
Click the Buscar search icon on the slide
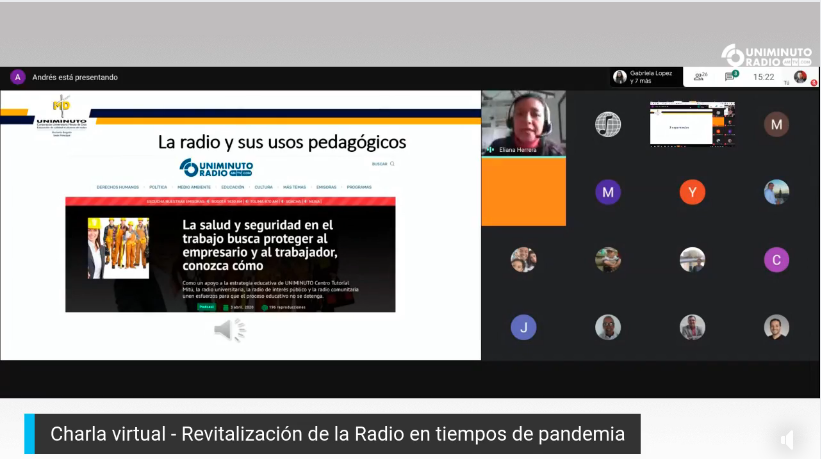click(392, 164)
